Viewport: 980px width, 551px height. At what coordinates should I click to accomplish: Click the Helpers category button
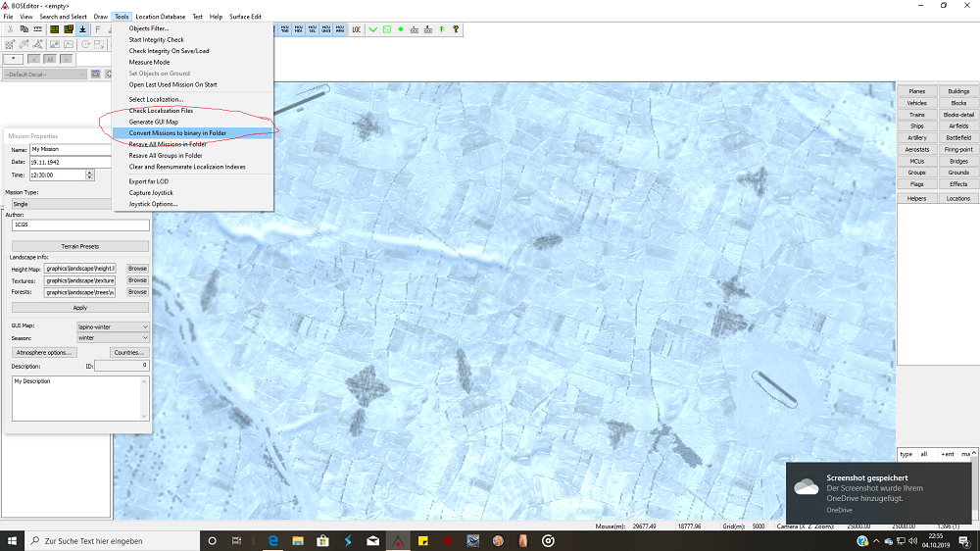(917, 198)
